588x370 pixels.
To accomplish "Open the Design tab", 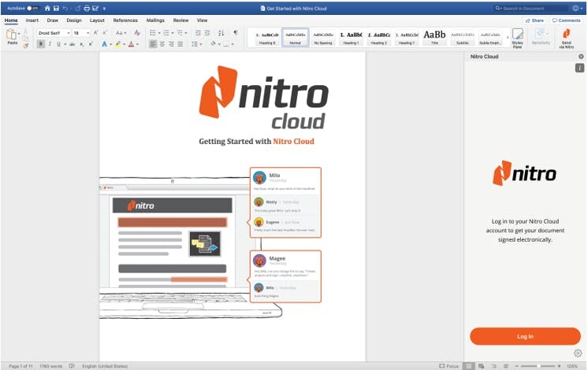I will coord(74,20).
